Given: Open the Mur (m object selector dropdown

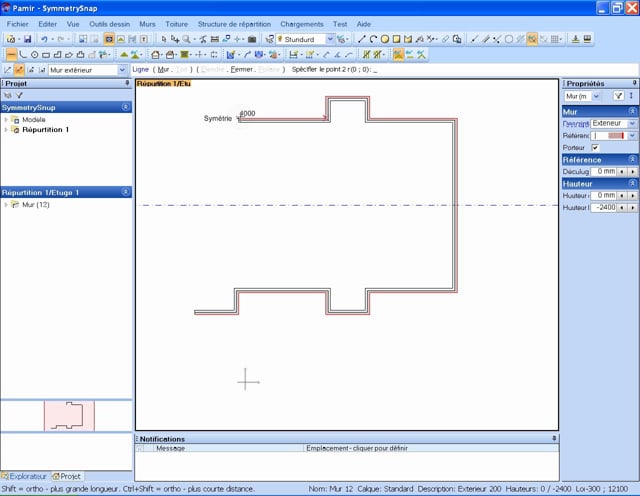Looking at the screenshot, I should tap(596, 96).
